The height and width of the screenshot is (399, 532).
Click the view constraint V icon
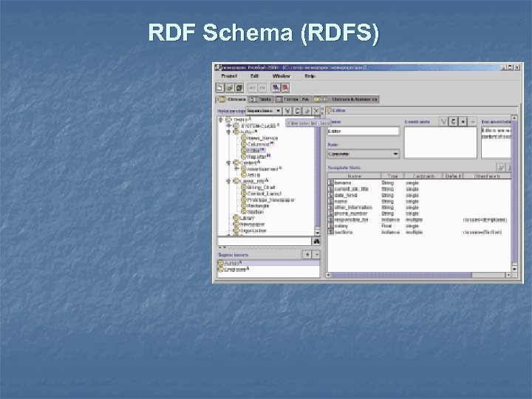[443, 121]
